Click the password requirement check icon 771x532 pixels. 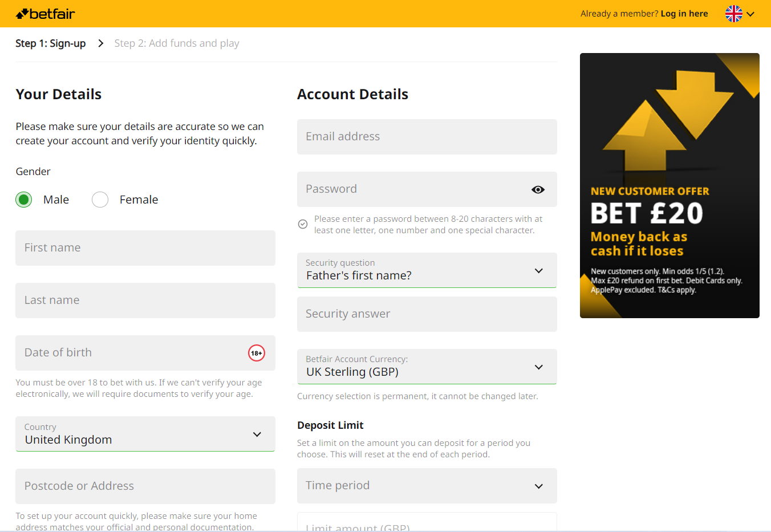click(x=303, y=224)
